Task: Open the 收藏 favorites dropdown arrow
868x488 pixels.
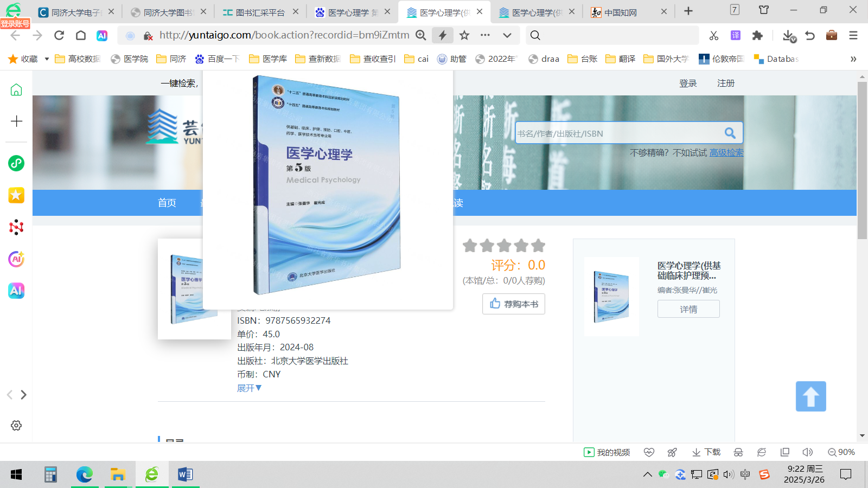Action: tap(47, 59)
